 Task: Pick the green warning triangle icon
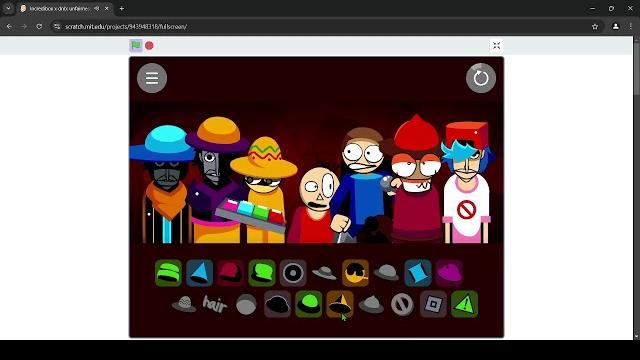coord(464,304)
